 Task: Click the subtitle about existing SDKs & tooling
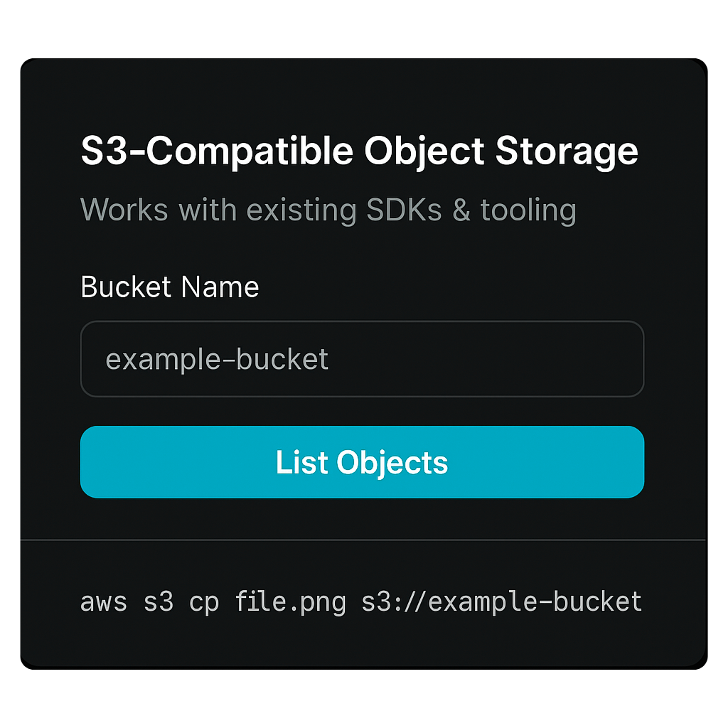tap(328, 210)
